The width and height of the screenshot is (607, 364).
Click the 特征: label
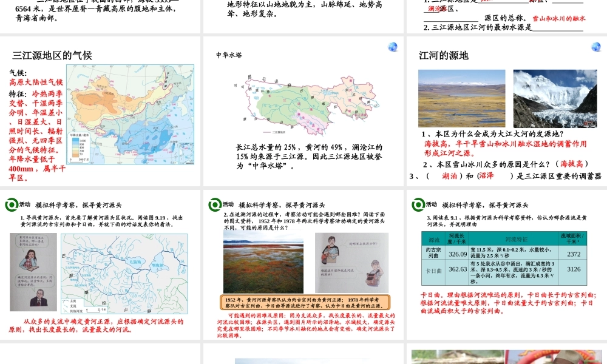click(19, 94)
